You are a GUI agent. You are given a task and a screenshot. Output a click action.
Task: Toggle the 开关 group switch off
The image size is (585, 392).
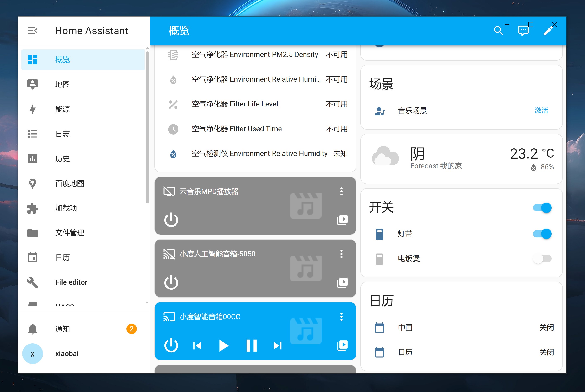click(542, 208)
